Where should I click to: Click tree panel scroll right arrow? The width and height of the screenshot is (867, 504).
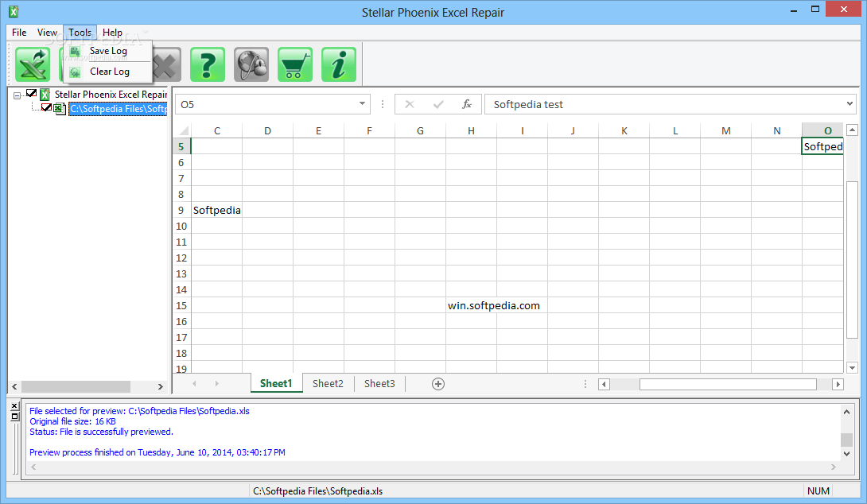pos(161,387)
